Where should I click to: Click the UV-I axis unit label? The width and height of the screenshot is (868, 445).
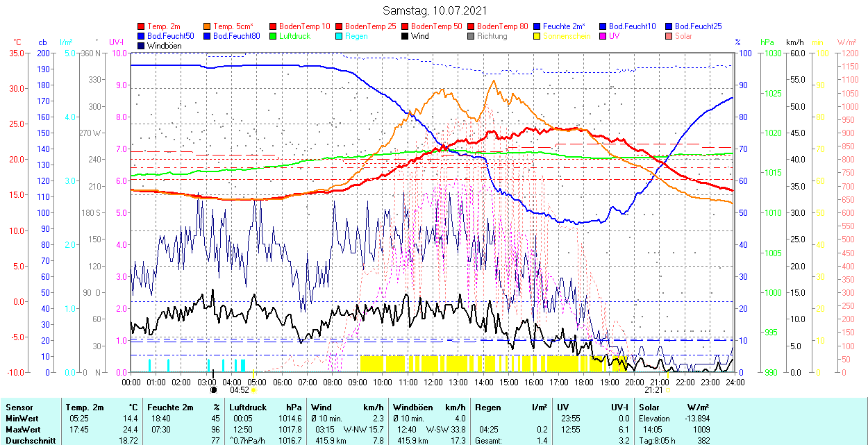pyautogui.click(x=117, y=42)
